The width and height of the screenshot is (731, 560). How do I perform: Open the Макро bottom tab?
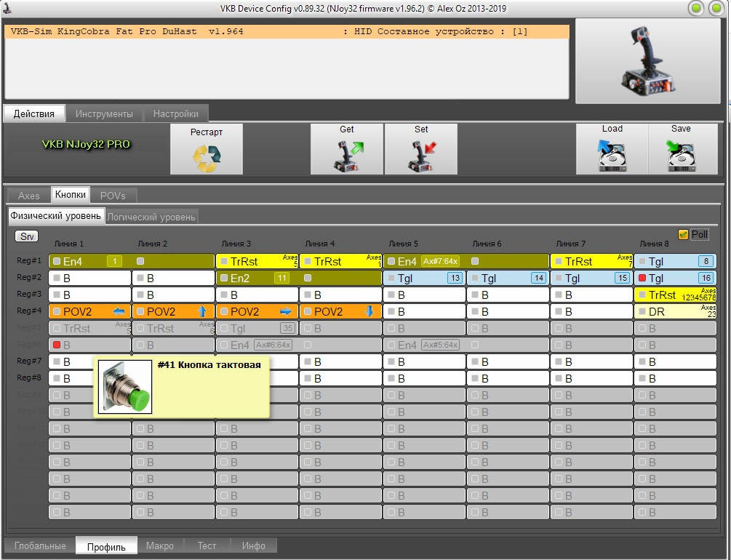(160, 545)
